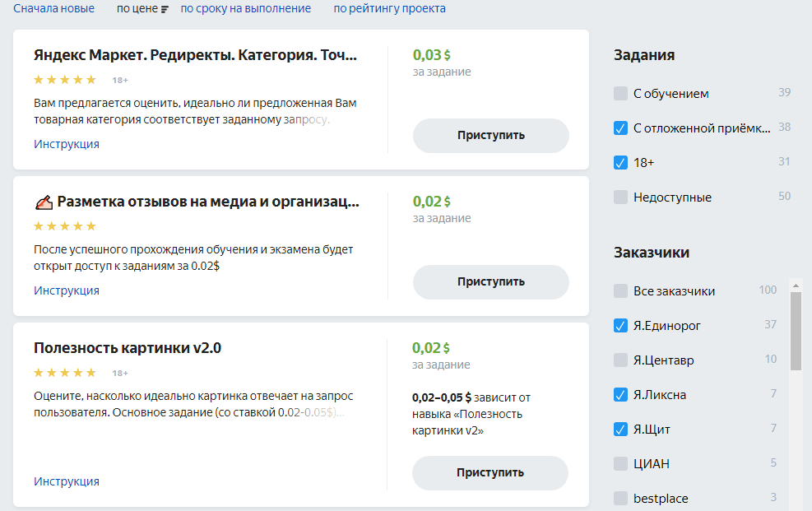The width and height of the screenshot is (812, 511).
Task: Uncheck the "18+" filter checkbox
Action: (x=619, y=162)
